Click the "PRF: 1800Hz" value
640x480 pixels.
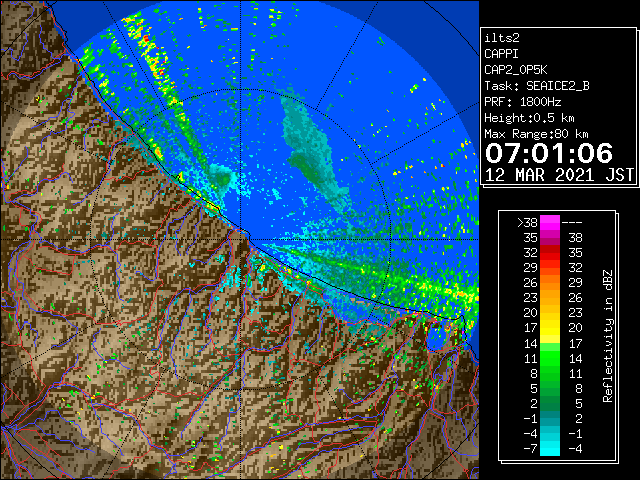pyautogui.click(x=522, y=102)
